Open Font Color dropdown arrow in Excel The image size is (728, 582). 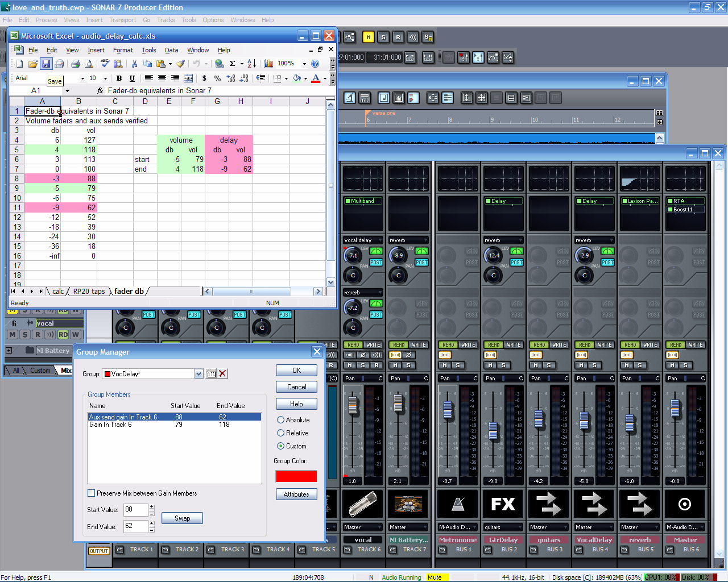[x=325, y=78]
